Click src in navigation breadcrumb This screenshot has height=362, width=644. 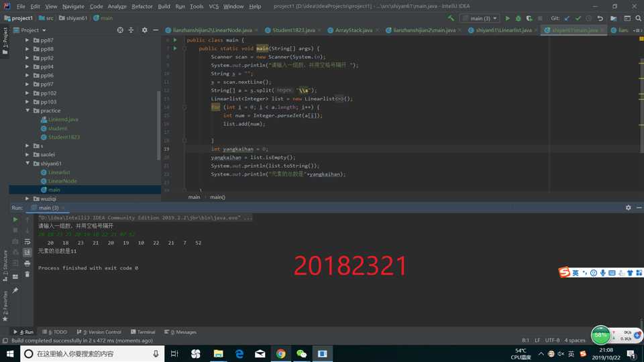(x=46, y=18)
